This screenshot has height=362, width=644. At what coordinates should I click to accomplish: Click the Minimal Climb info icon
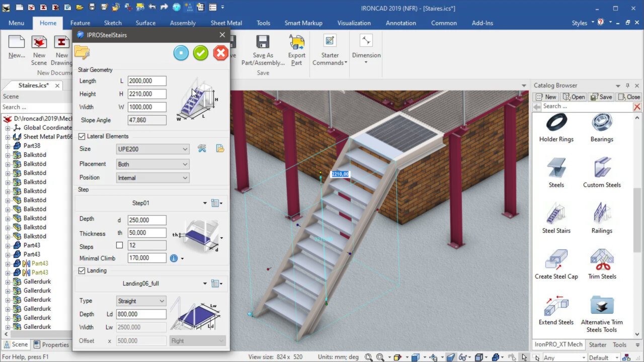pos(174,258)
